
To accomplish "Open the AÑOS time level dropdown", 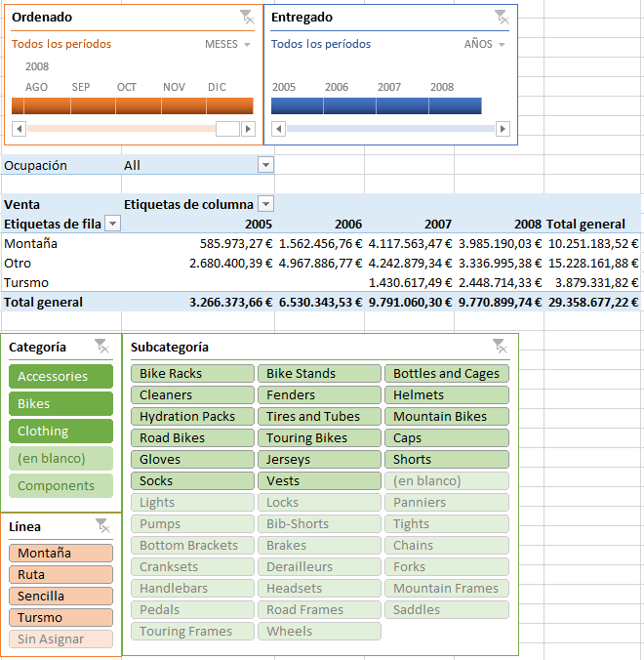I will tap(485, 44).
